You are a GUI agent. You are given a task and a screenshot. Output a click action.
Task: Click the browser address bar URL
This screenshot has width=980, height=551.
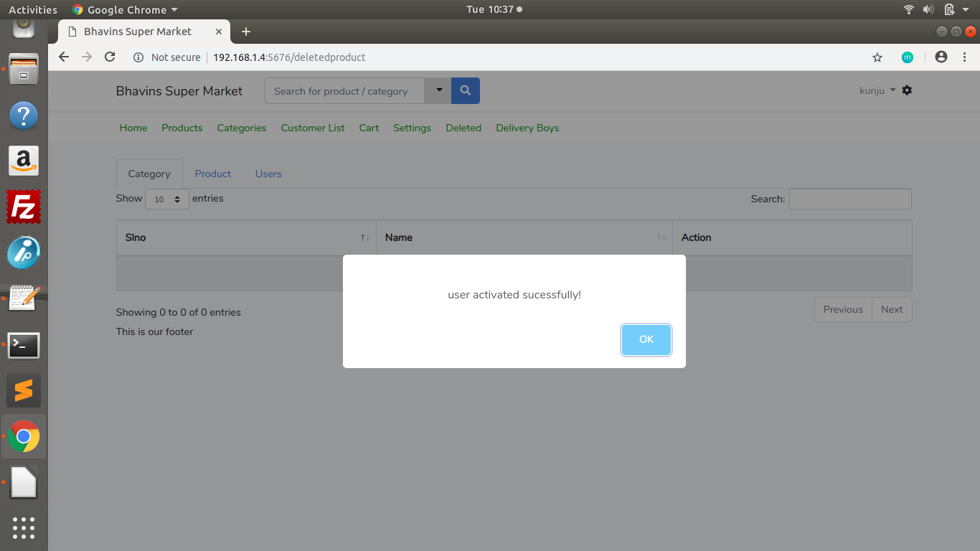[289, 57]
